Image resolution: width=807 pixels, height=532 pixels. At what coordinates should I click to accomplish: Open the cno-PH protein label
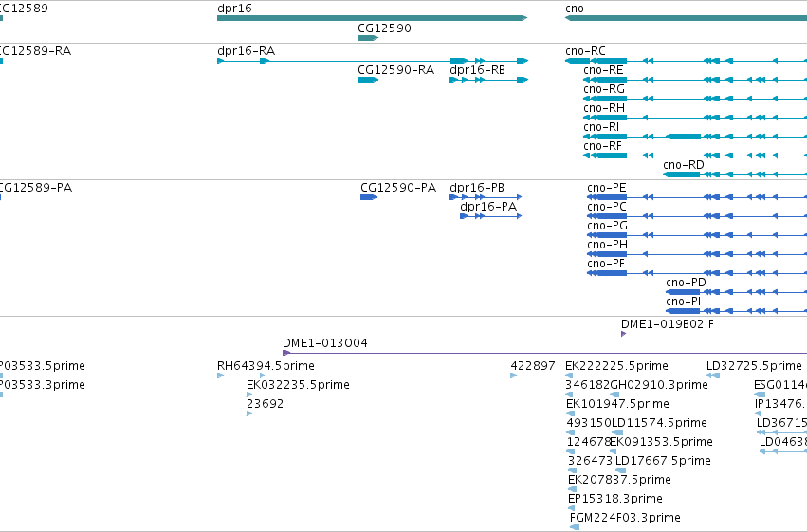click(x=607, y=245)
